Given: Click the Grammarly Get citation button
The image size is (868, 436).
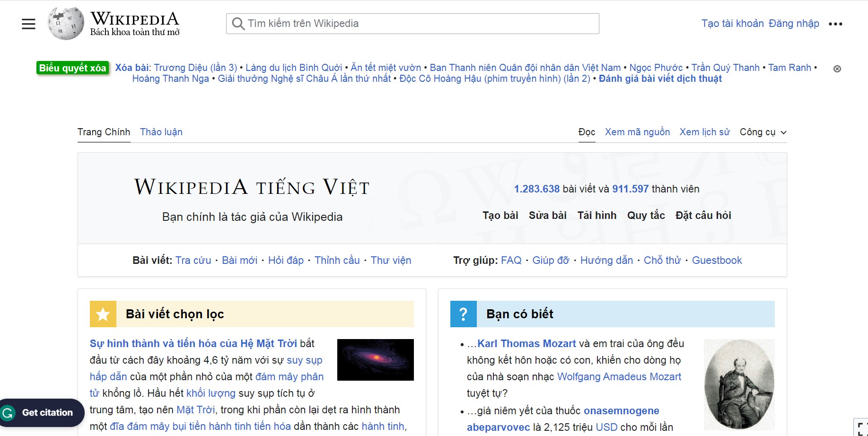Looking at the screenshot, I should tap(42, 413).
